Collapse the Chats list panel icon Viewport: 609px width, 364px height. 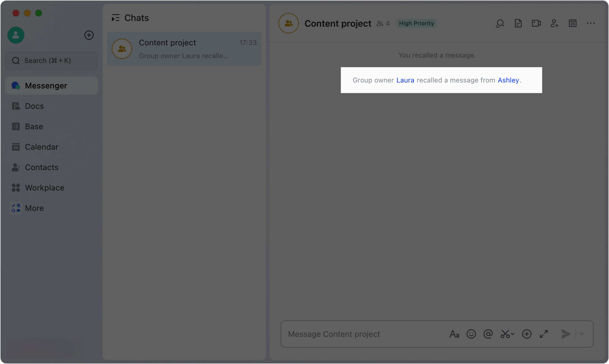tap(116, 18)
